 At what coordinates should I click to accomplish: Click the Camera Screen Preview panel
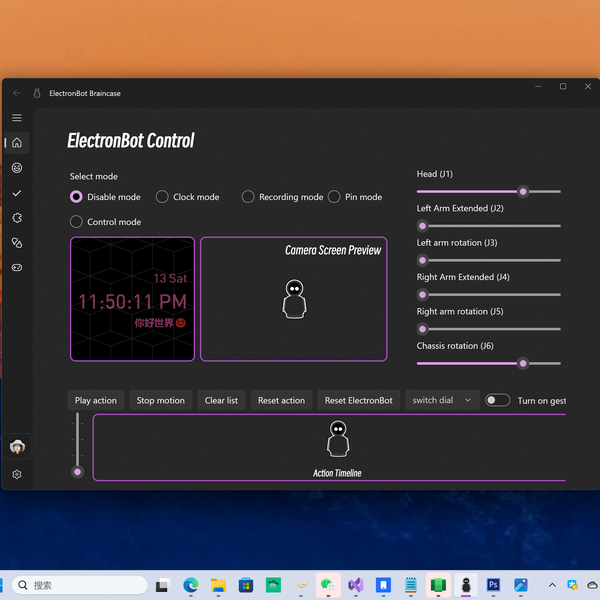(293, 299)
